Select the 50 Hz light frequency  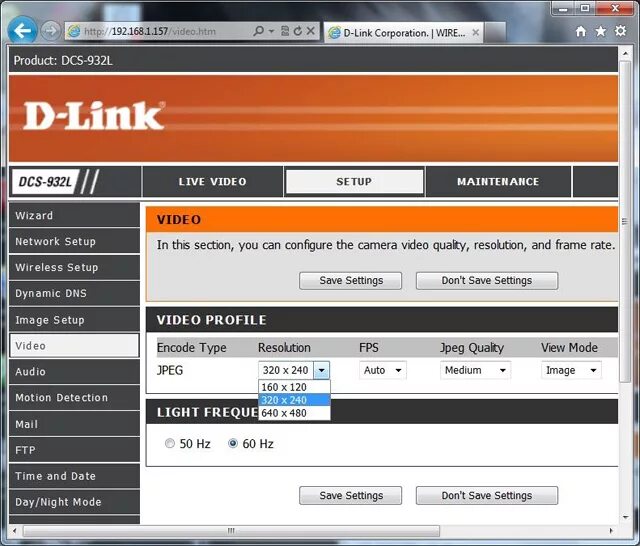pyautogui.click(x=170, y=443)
